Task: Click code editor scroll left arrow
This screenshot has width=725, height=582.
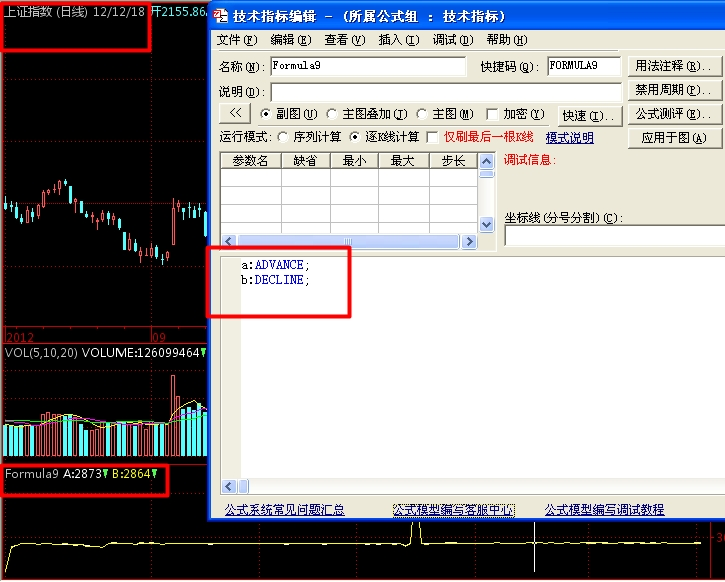Action: [x=229, y=486]
